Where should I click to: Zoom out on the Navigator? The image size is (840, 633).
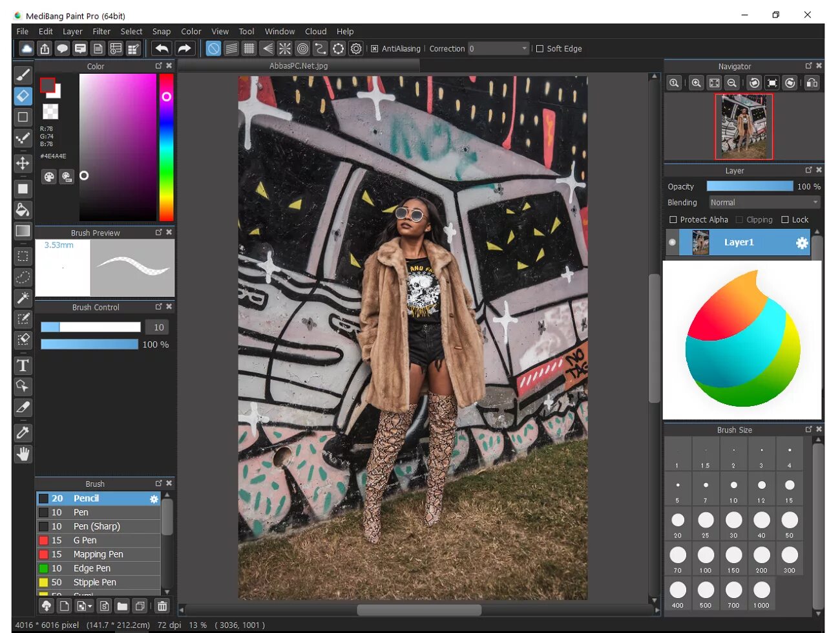coord(732,83)
